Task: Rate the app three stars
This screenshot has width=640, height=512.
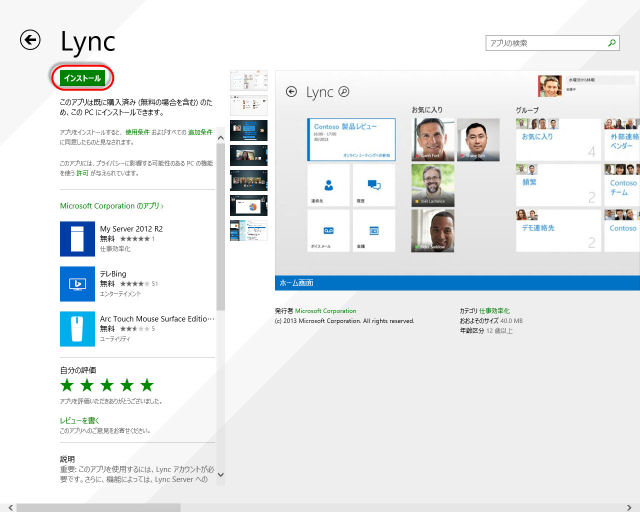Action: pos(107,385)
